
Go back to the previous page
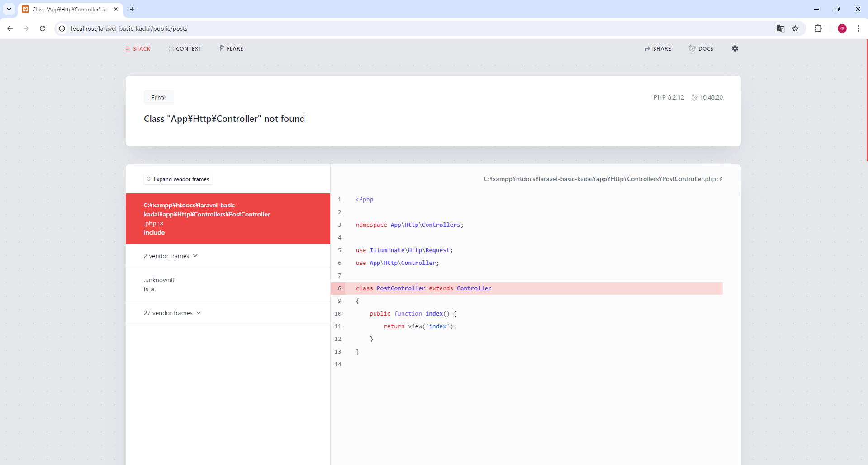[x=10, y=29]
